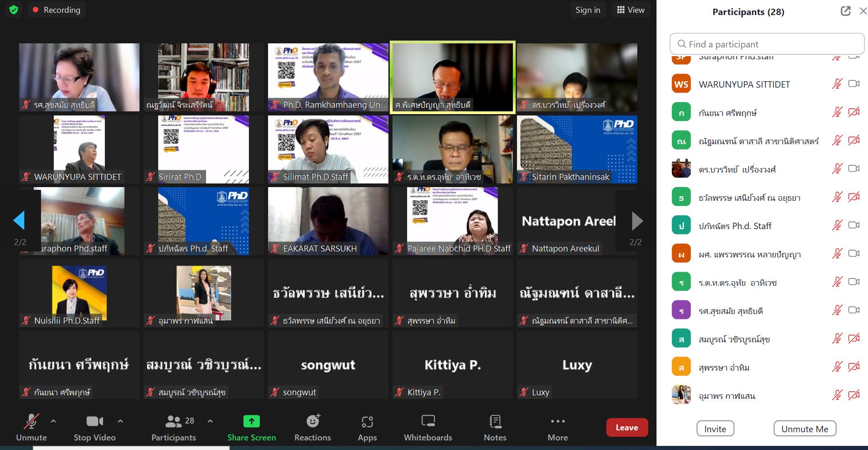Image resolution: width=868 pixels, height=450 pixels.
Task: Open the Notes tool
Action: tap(495, 428)
